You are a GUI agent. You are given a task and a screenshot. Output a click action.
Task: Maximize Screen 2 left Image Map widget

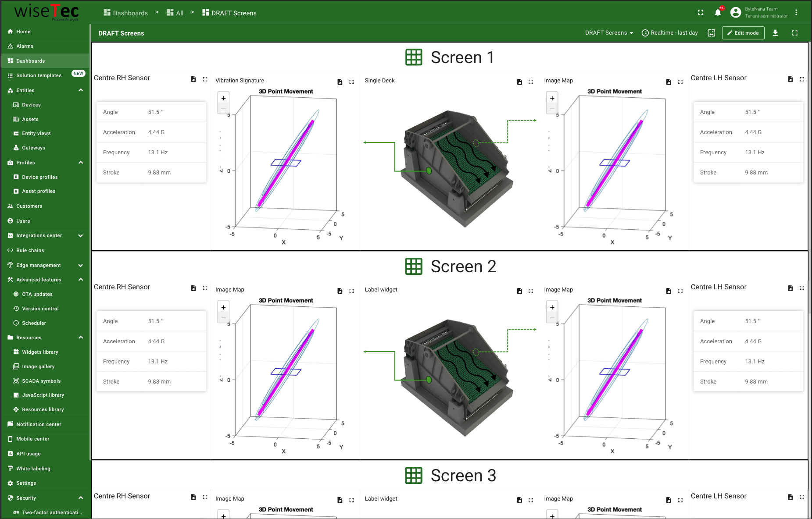351,291
